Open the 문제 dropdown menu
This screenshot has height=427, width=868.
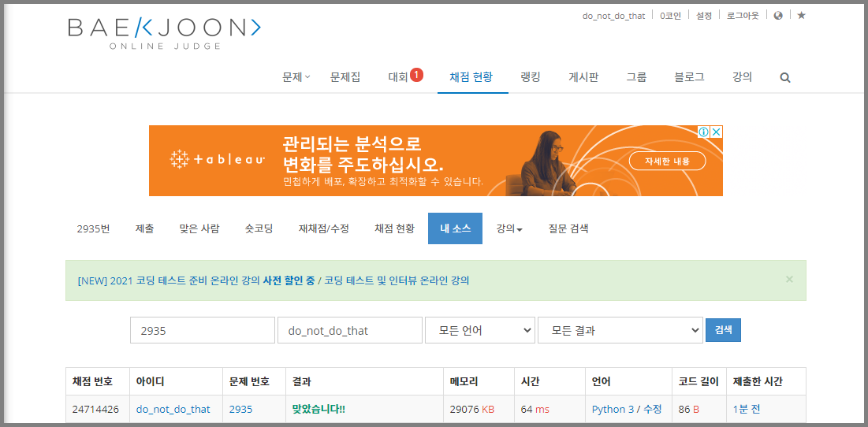point(296,77)
